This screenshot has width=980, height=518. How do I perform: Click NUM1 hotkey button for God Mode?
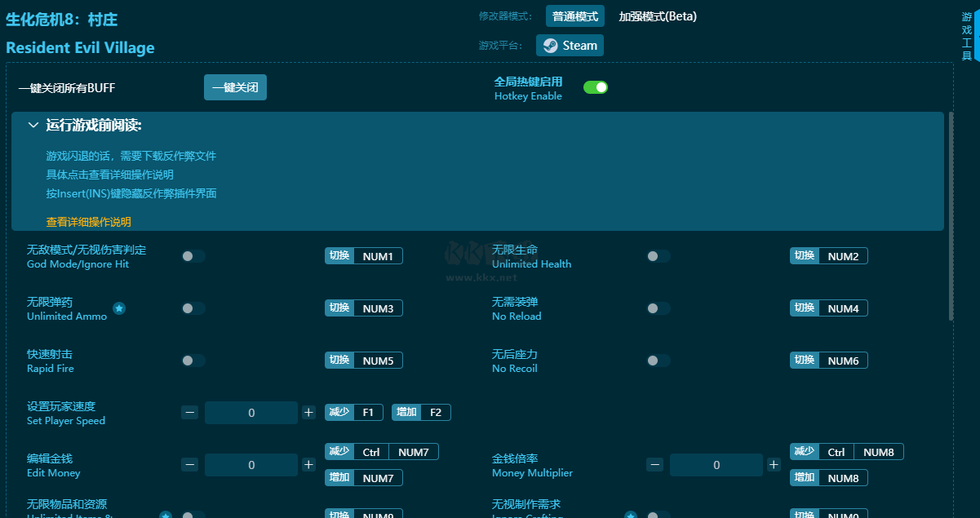click(364, 256)
